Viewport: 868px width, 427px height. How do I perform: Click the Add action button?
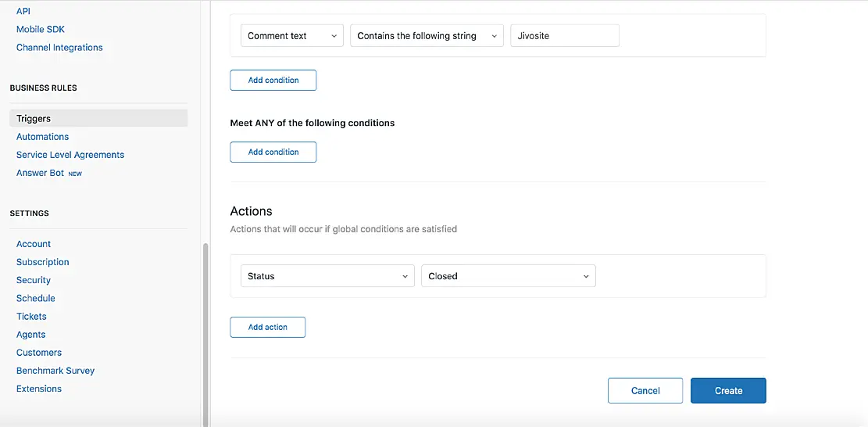point(267,328)
